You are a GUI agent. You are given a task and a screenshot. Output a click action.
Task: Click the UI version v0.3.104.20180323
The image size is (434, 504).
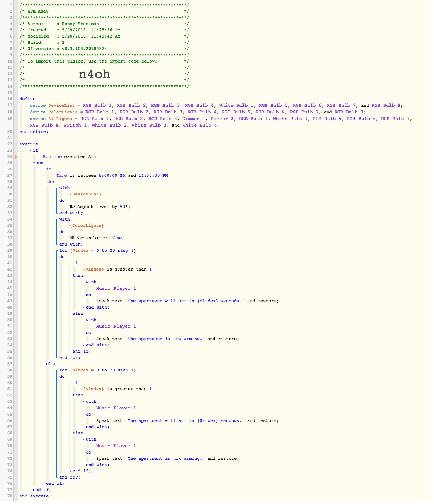pyautogui.click(x=84, y=49)
